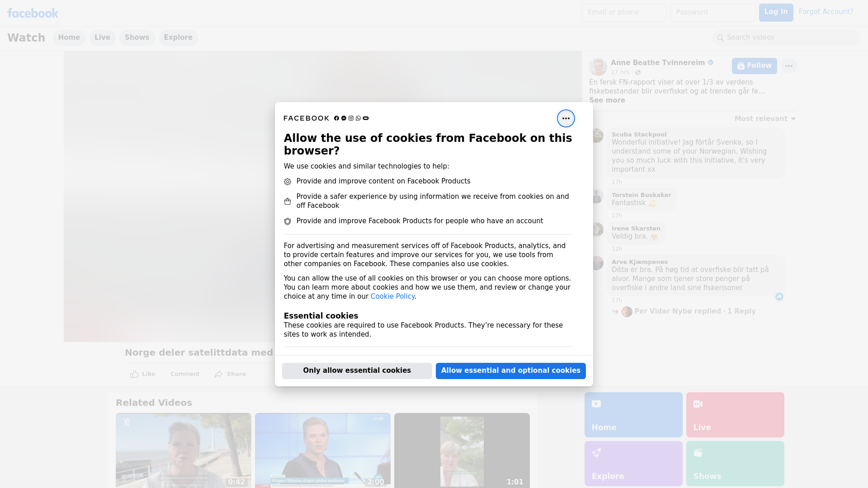Image resolution: width=868 pixels, height=488 pixels.
Task: Click the Watch heading
Action: 26,38
